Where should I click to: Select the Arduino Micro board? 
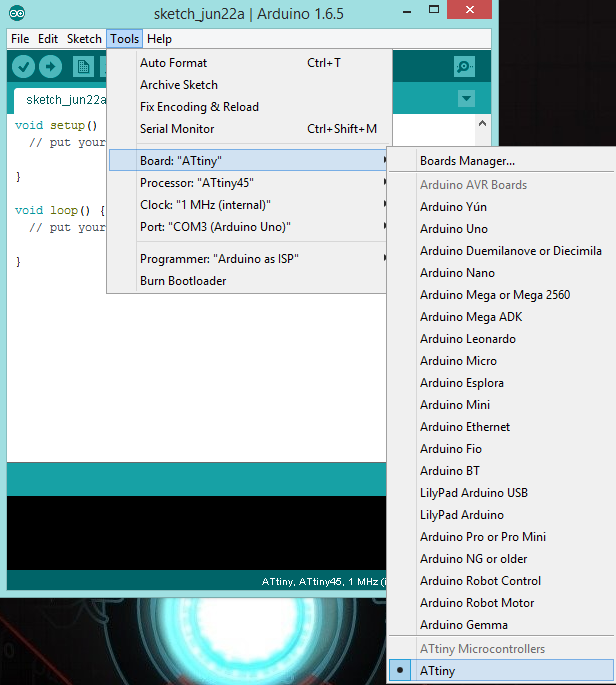(x=501, y=360)
